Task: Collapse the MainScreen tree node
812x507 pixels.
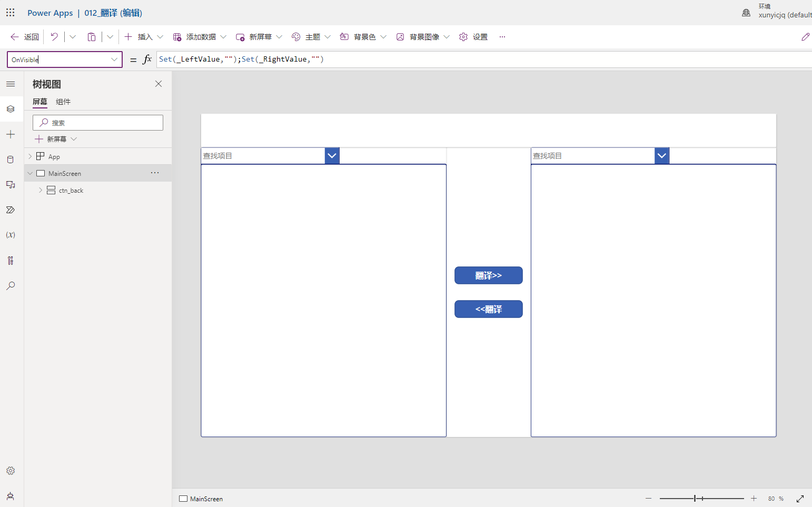Action: pyautogui.click(x=30, y=173)
